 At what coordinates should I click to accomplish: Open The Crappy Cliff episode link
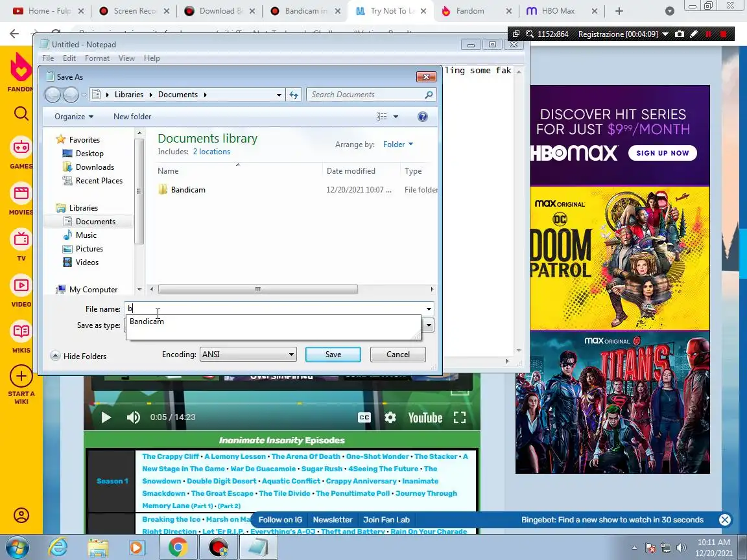click(171, 456)
